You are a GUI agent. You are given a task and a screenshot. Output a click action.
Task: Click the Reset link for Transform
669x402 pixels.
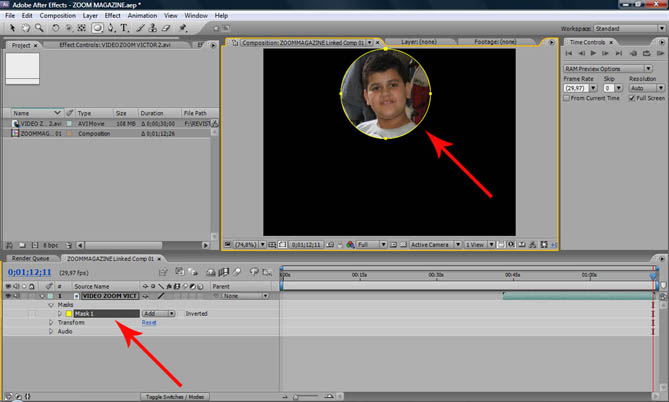pos(149,323)
